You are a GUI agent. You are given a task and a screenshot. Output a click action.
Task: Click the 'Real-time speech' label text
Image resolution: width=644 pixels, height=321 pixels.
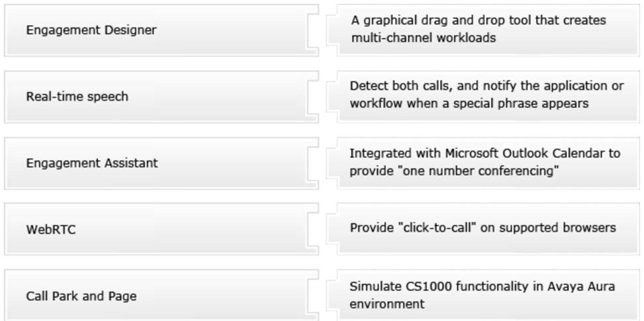tap(77, 97)
